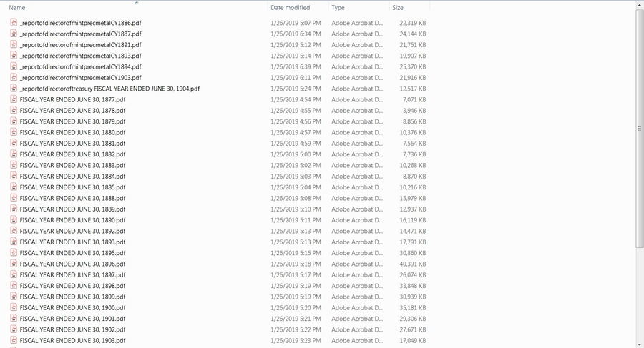Select FISCAL YEAR ENDED JUNE 30, 1899.pdf
Screen dimensions: 644x348
tap(72, 297)
